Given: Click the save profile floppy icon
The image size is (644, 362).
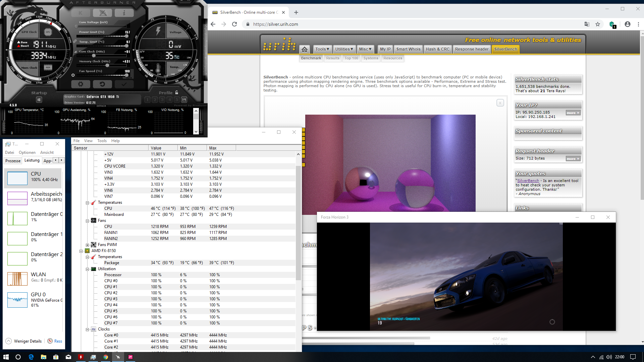Looking at the screenshot, I should pyautogui.click(x=184, y=100).
